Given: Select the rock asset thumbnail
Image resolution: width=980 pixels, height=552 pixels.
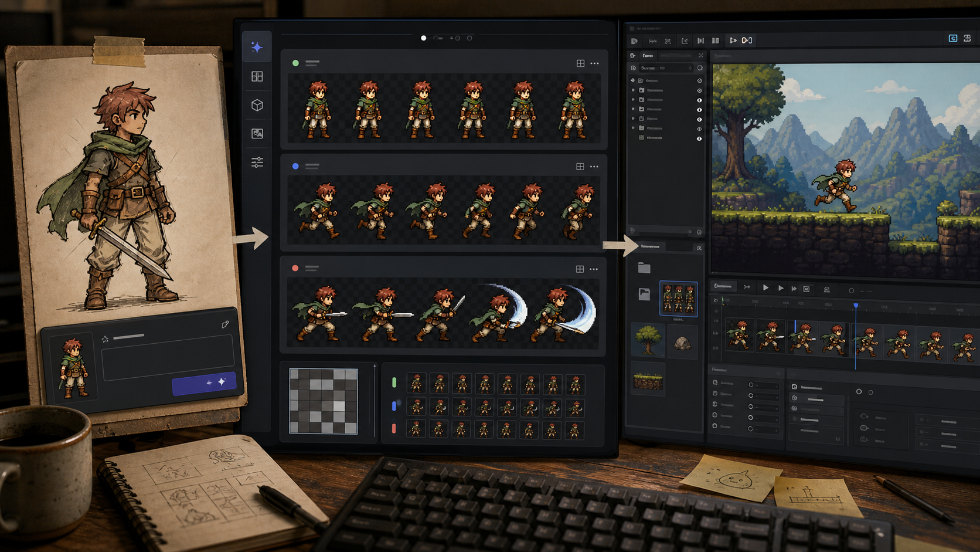Looking at the screenshot, I should tap(682, 343).
